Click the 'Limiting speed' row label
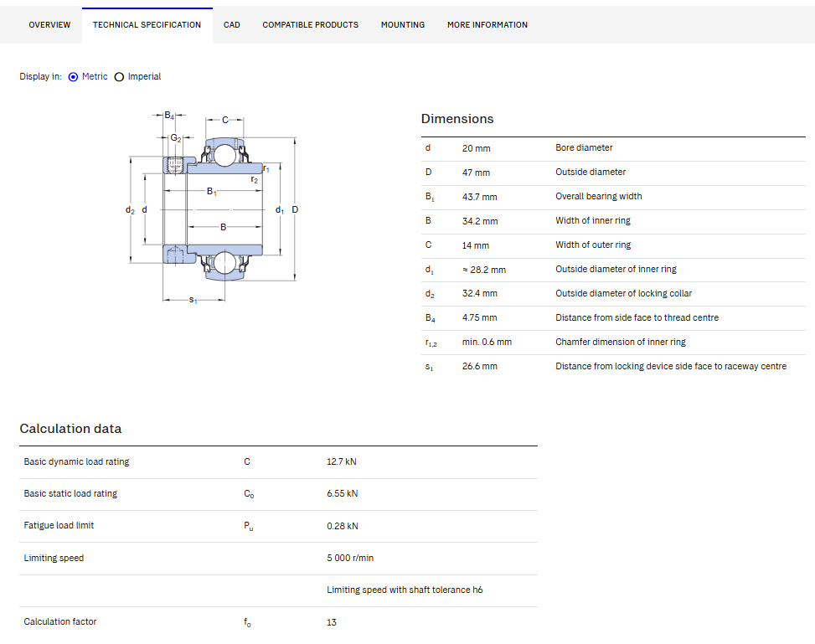The image size is (815, 644). point(54,559)
